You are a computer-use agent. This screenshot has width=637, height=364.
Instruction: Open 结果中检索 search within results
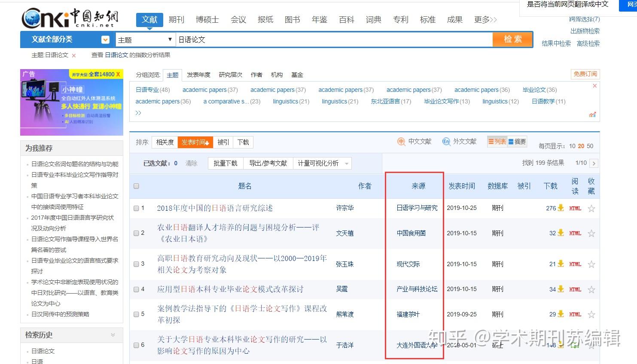[556, 43]
